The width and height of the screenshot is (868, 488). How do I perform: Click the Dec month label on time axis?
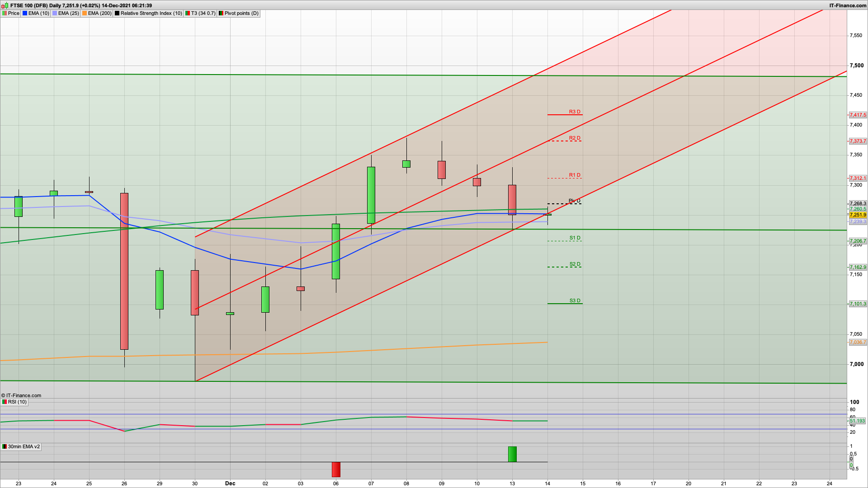click(x=230, y=483)
